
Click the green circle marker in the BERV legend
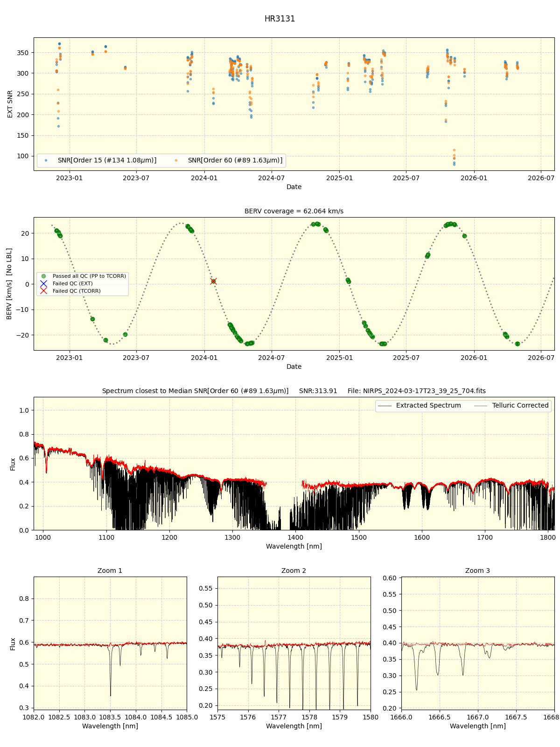pos(43,276)
